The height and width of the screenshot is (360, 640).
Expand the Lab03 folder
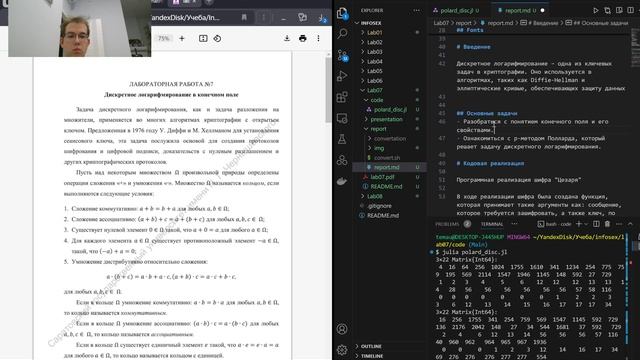(x=374, y=51)
